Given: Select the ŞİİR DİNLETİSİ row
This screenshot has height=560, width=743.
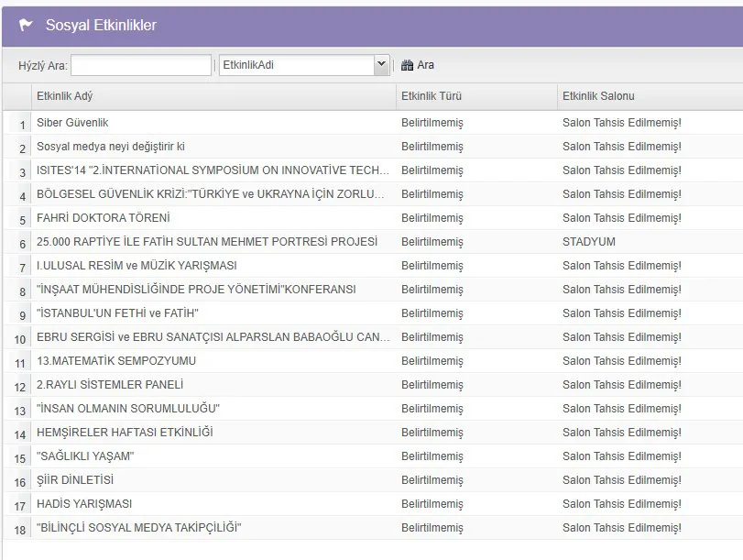Looking at the screenshot, I should click(x=75, y=480).
